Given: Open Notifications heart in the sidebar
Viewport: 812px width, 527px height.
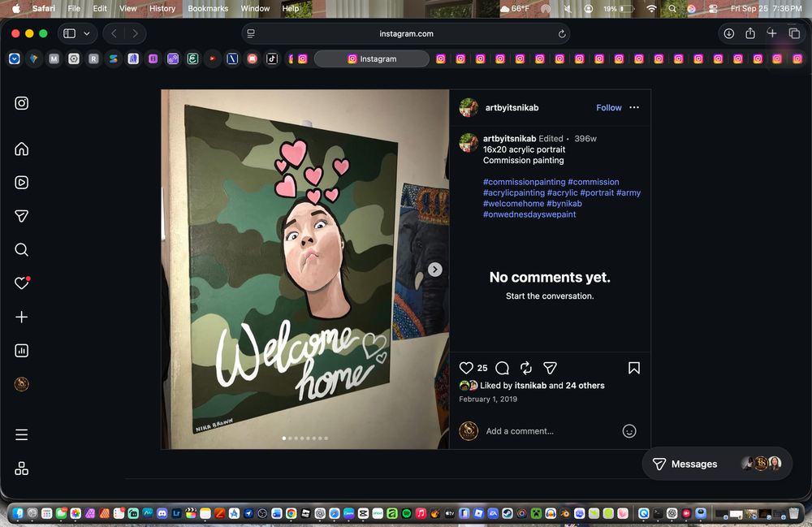Looking at the screenshot, I should (x=21, y=283).
